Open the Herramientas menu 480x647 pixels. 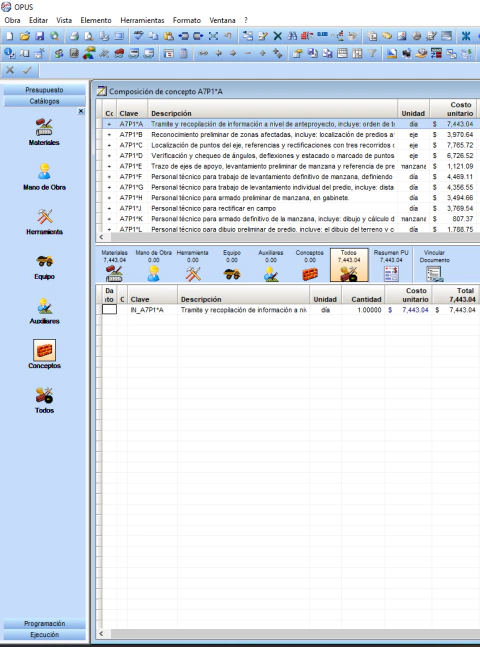click(x=142, y=20)
